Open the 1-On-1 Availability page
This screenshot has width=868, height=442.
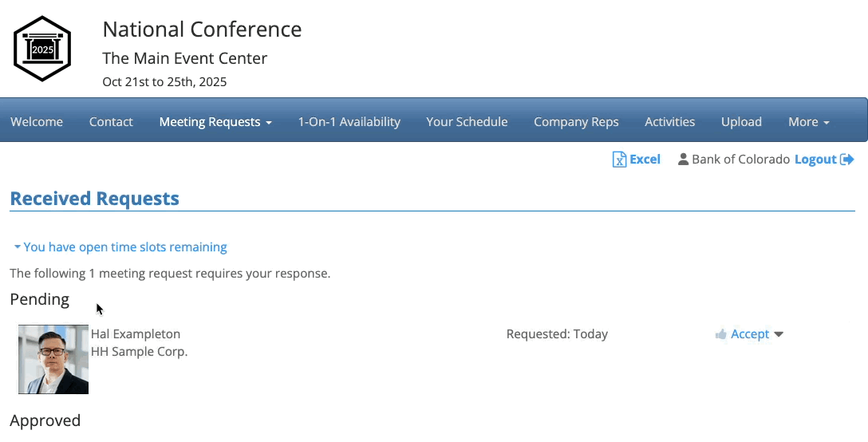tap(349, 122)
